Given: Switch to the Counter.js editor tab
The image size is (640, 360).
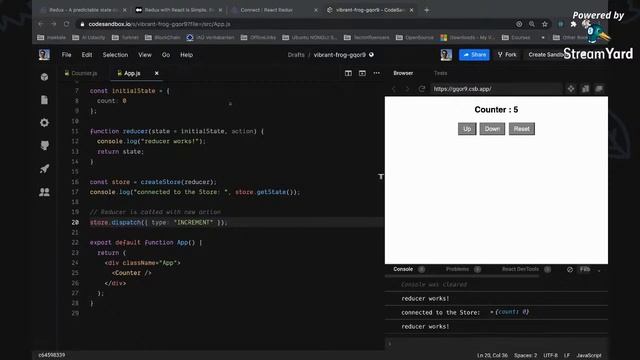Looking at the screenshot, I should (x=81, y=73).
